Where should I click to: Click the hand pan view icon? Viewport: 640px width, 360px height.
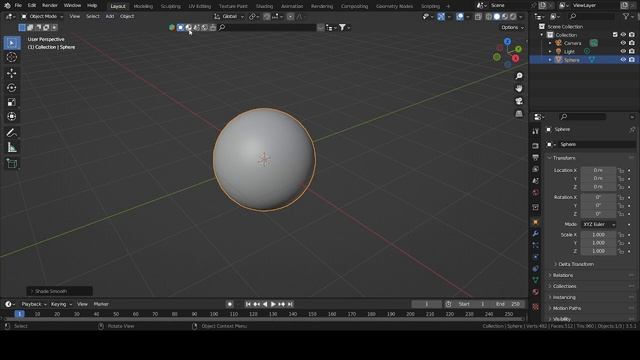[x=519, y=89]
